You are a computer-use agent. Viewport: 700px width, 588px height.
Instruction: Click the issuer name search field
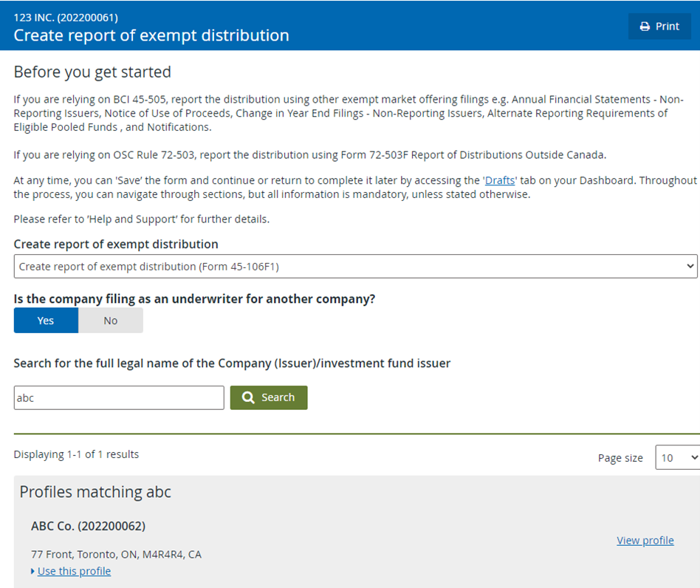click(119, 398)
